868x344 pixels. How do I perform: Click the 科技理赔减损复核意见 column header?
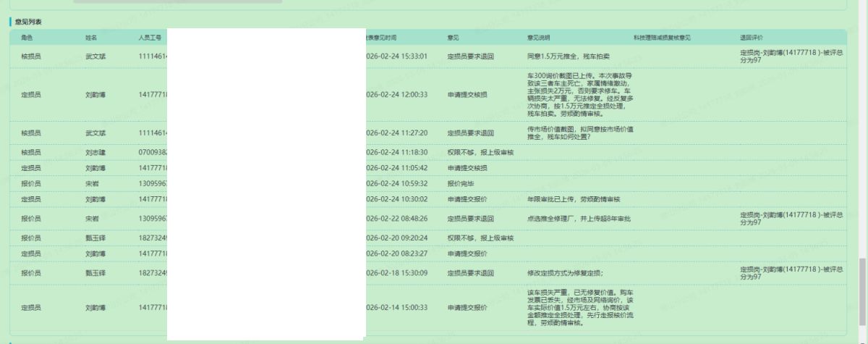(x=662, y=37)
